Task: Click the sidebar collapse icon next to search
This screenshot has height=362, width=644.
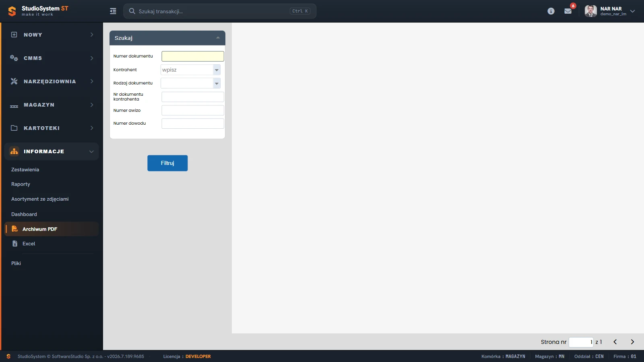Action: (x=113, y=11)
